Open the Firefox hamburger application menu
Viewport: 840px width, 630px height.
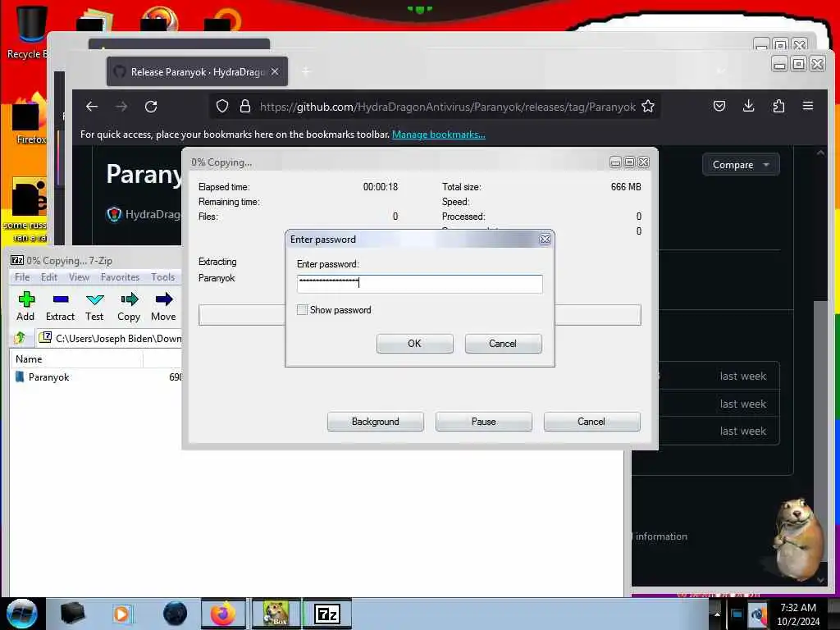click(x=808, y=106)
